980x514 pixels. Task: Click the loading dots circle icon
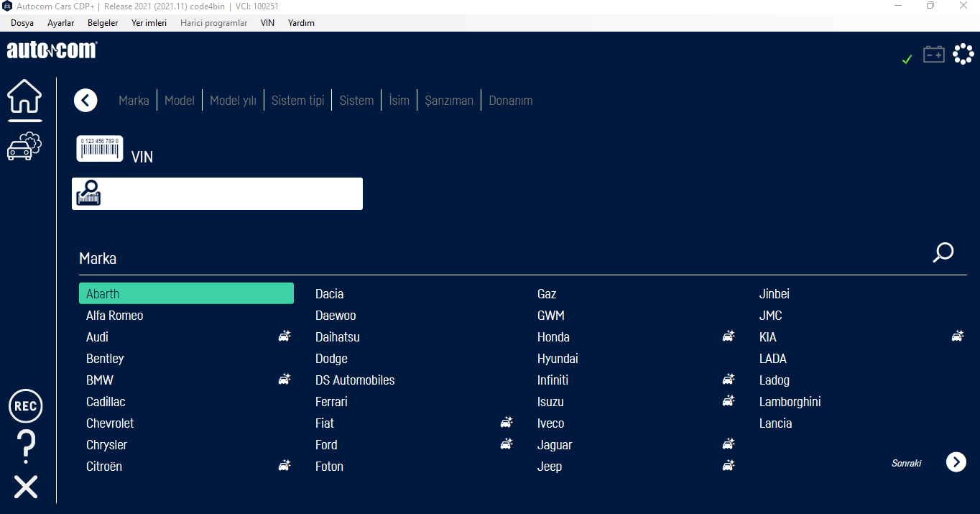pos(963,54)
